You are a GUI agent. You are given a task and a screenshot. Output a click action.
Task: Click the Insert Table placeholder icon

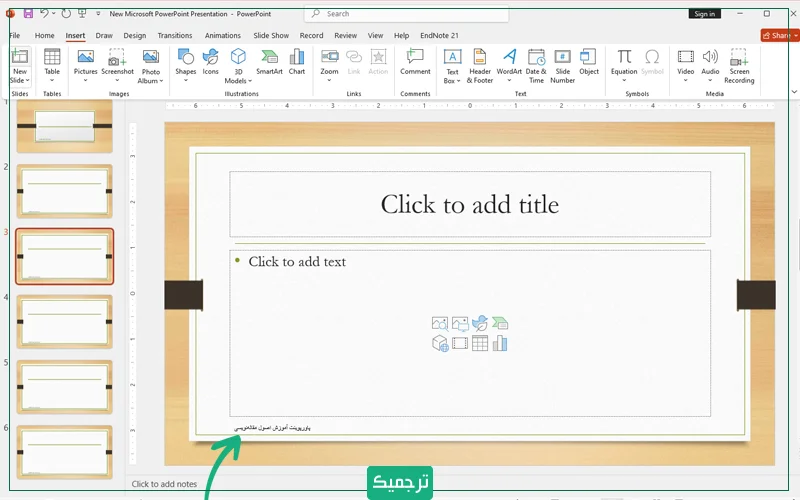[480, 343]
